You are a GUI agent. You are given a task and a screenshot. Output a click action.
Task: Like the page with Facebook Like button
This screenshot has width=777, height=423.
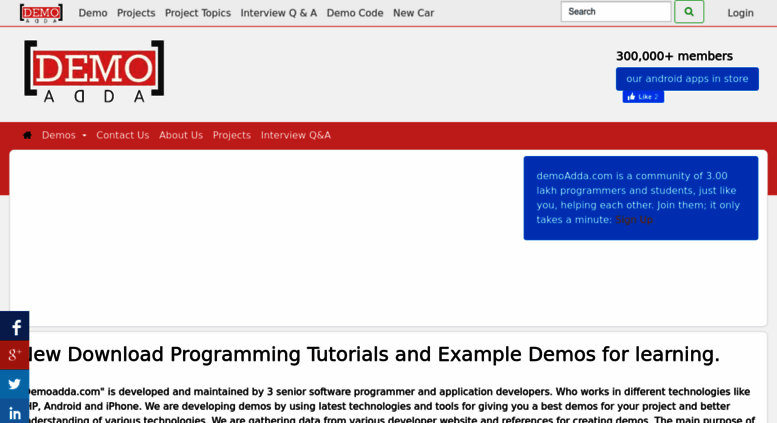[x=643, y=97]
